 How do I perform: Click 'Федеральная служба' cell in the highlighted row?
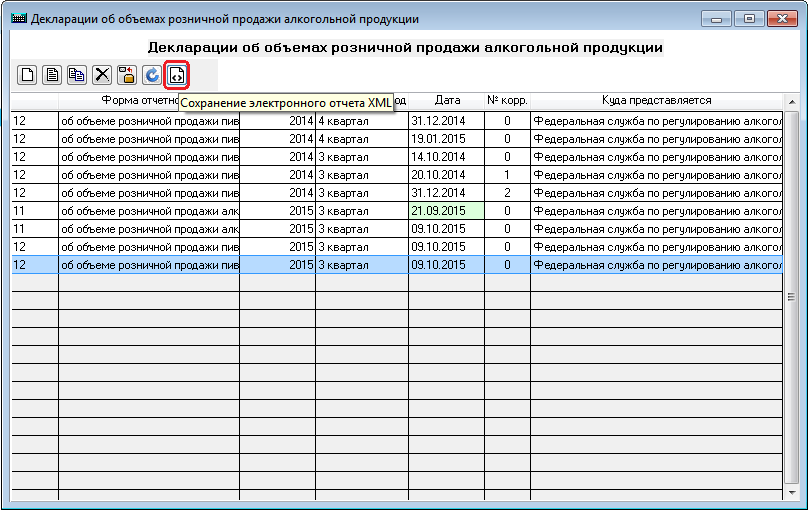pos(656,265)
